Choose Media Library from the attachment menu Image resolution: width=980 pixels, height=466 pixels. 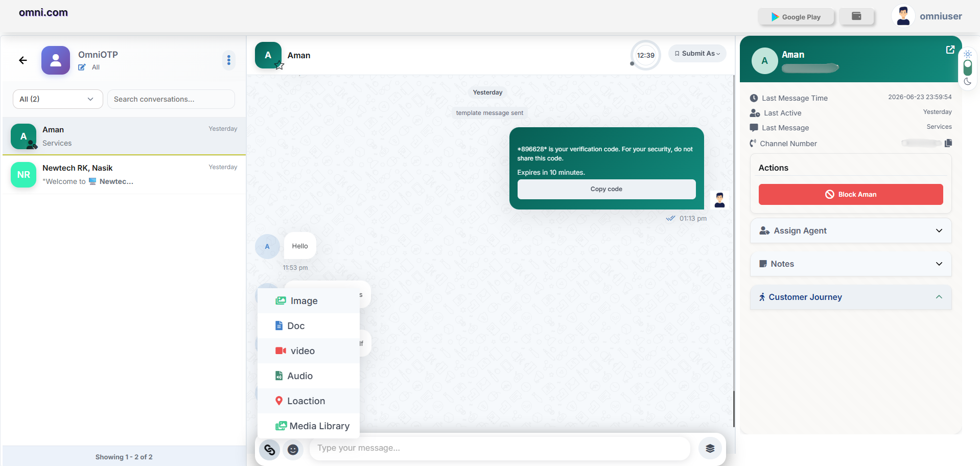tap(309, 426)
